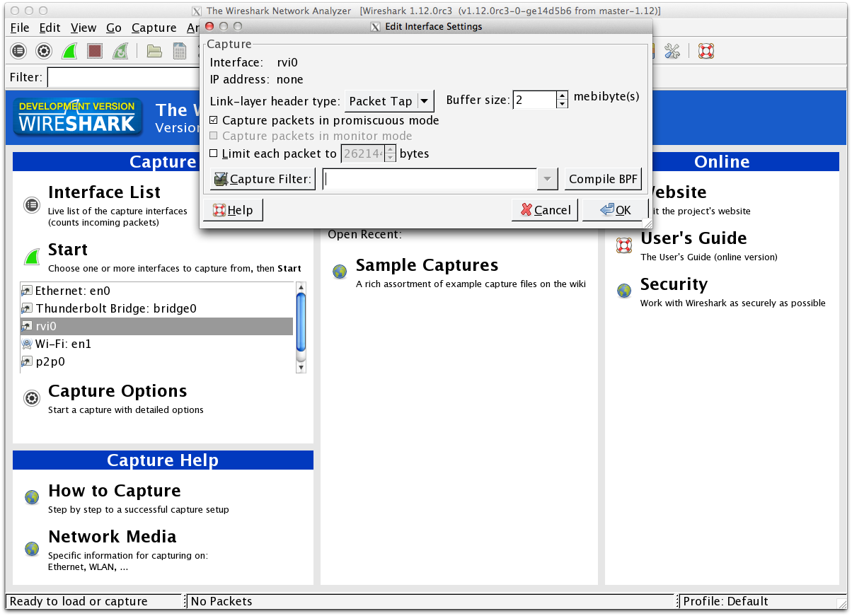This screenshot has width=852, height=616.
Task: Click the No Packets status bar entry
Action: tap(221, 601)
